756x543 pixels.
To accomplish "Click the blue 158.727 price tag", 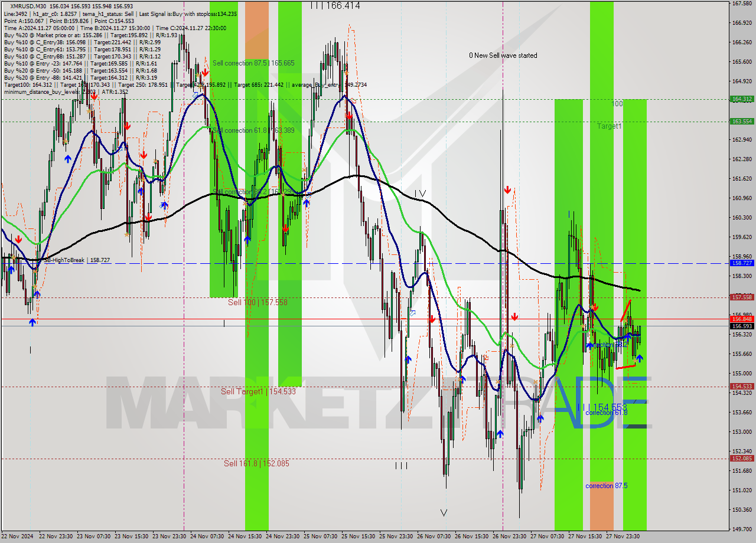I will [742, 263].
